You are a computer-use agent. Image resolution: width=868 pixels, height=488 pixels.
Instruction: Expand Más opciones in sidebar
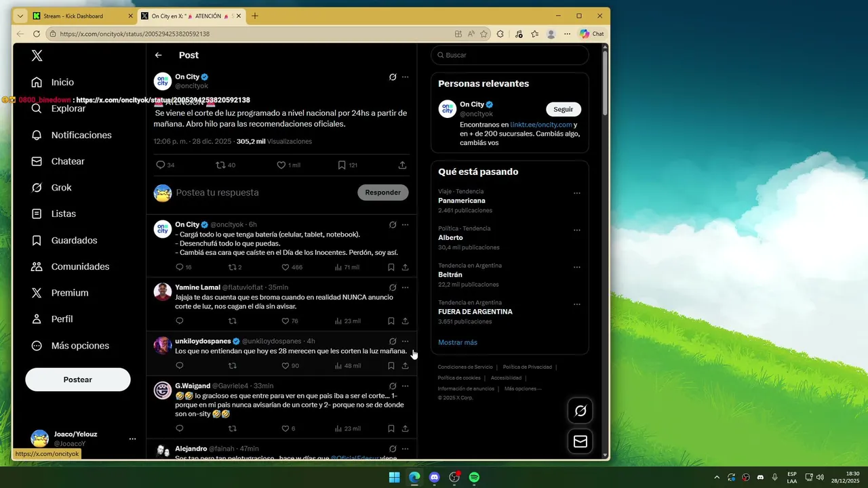click(70, 346)
